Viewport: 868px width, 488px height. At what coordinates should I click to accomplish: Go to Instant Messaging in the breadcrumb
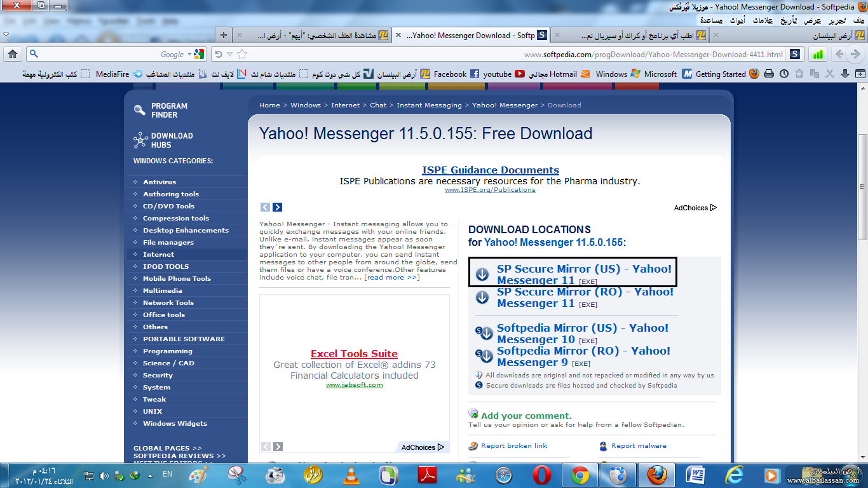pos(429,105)
